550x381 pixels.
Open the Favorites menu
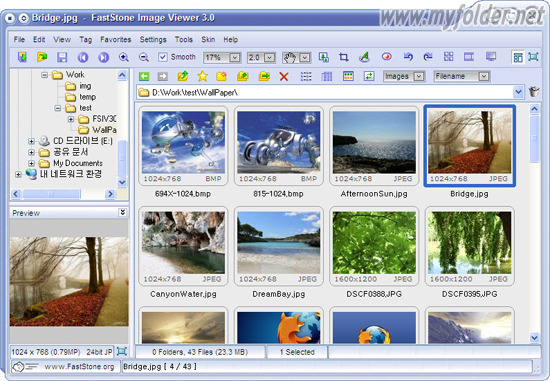[115, 39]
